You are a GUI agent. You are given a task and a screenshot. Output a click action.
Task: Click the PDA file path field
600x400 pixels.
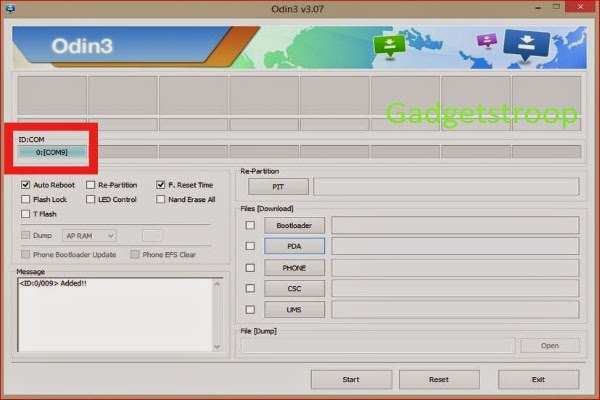tap(455, 246)
